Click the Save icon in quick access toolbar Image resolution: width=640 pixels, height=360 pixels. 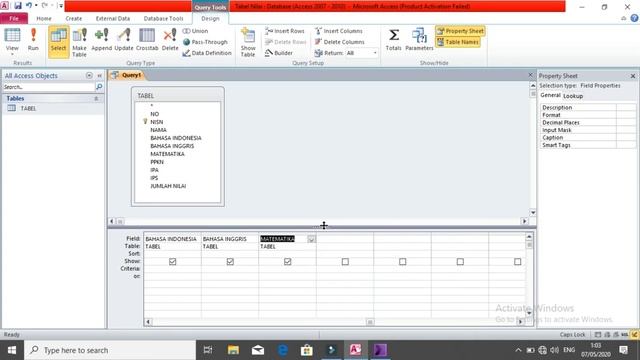[x=18, y=6]
